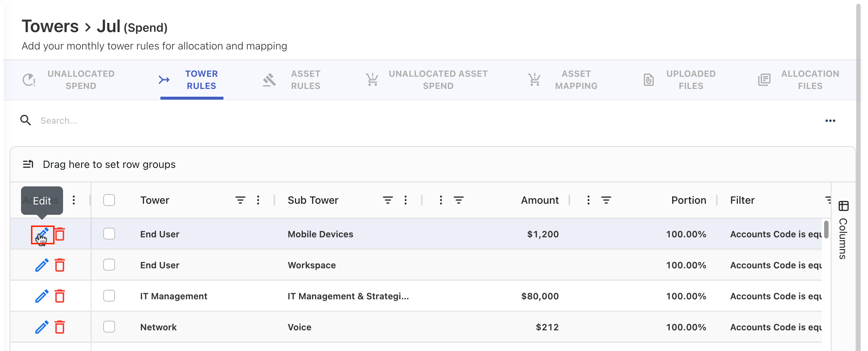Image resolution: width=868 pixels, height=351 pixels.
Task: Delete the End User Workspace rule
Action: pos(60,265)
